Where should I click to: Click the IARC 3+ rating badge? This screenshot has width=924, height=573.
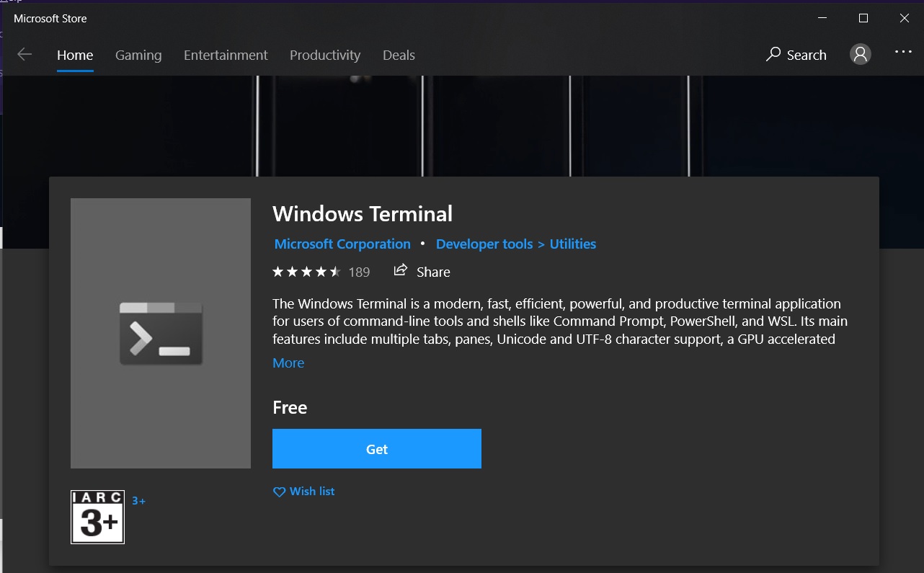point(97,517)
